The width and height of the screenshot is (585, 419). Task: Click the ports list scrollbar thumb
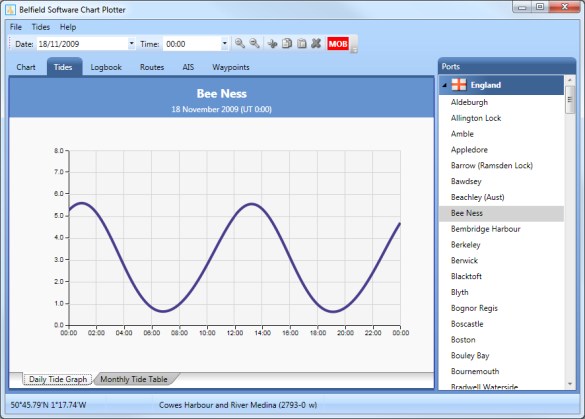(570, 100)
